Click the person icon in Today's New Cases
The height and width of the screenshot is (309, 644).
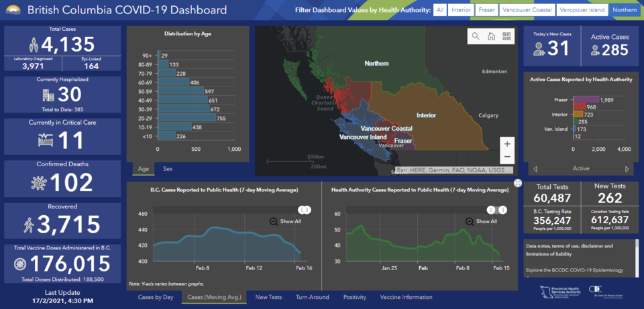tap(539, 49)
